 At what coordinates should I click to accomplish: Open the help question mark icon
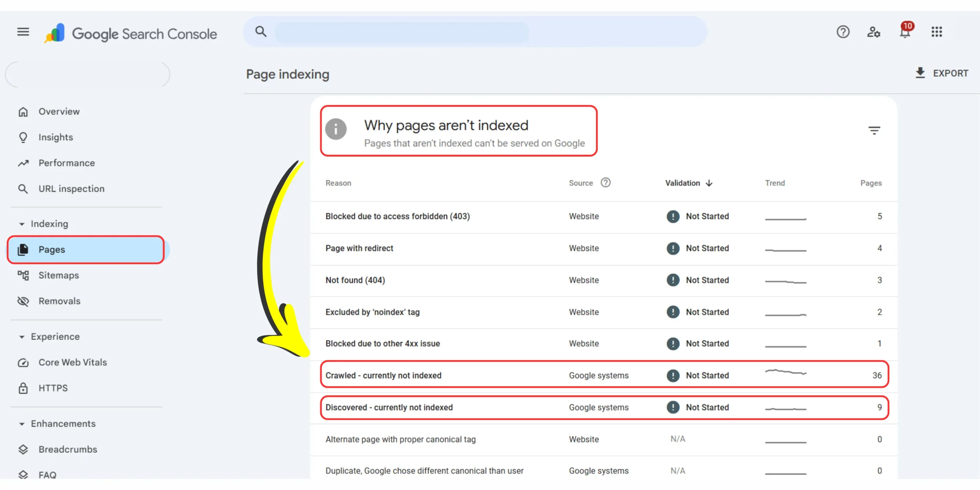[x=843, y=32]
